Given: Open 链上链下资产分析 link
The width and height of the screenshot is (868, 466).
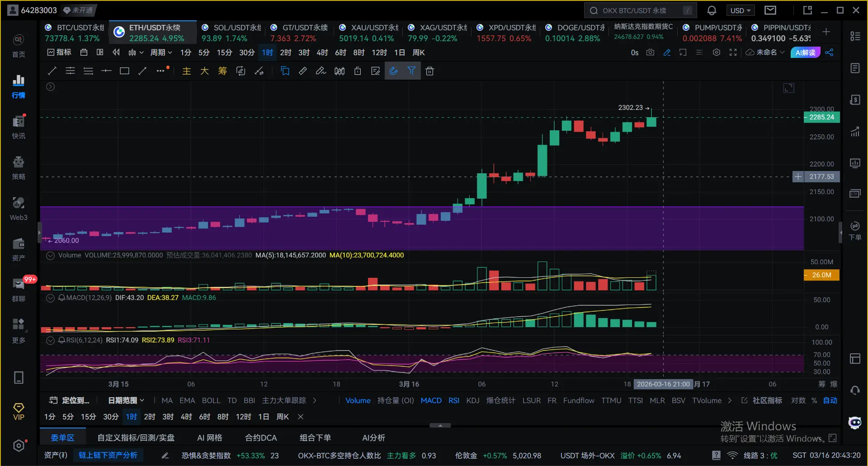Looking at the screenshot, I should point(108,455).
